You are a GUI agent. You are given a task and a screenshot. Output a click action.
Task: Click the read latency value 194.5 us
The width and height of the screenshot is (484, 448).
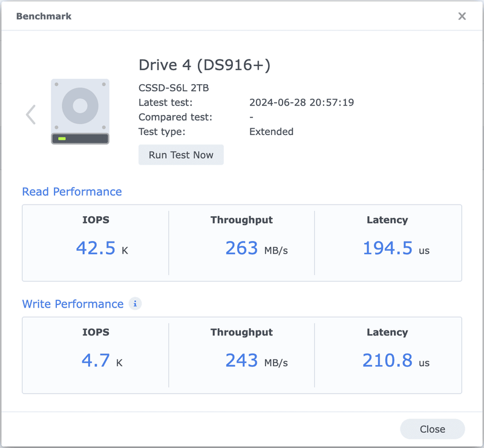pos(396,248)
